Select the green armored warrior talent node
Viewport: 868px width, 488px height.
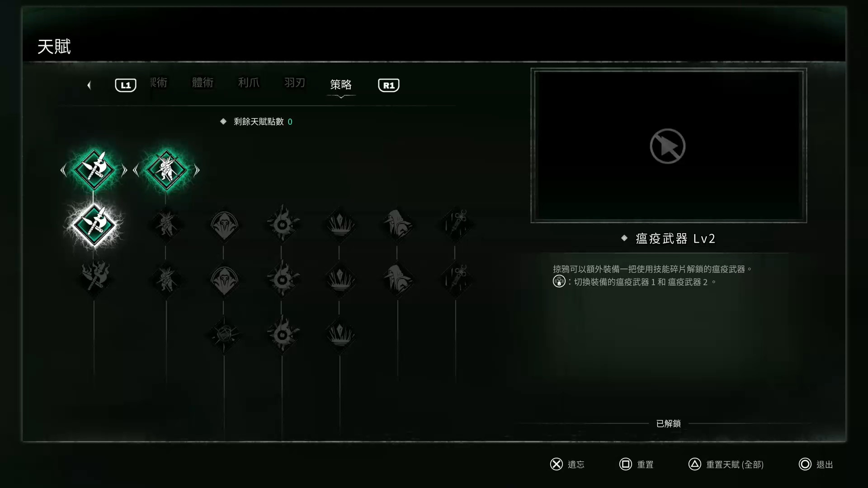coord(166,170)
